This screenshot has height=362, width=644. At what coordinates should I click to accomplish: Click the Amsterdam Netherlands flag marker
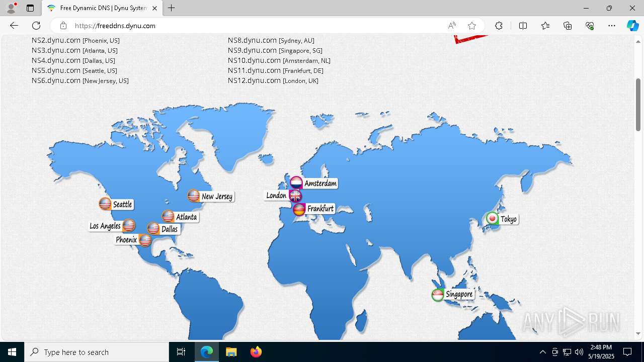click(296, 183)
